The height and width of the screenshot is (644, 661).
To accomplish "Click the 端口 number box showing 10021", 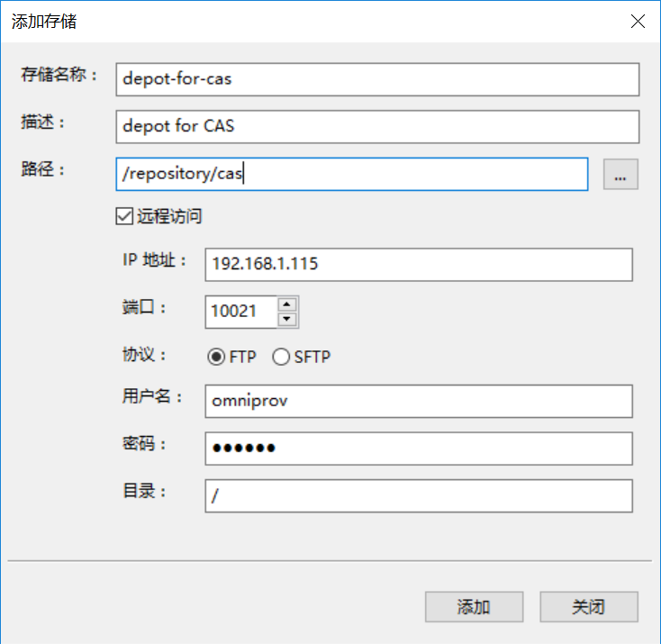I will 240,312.
